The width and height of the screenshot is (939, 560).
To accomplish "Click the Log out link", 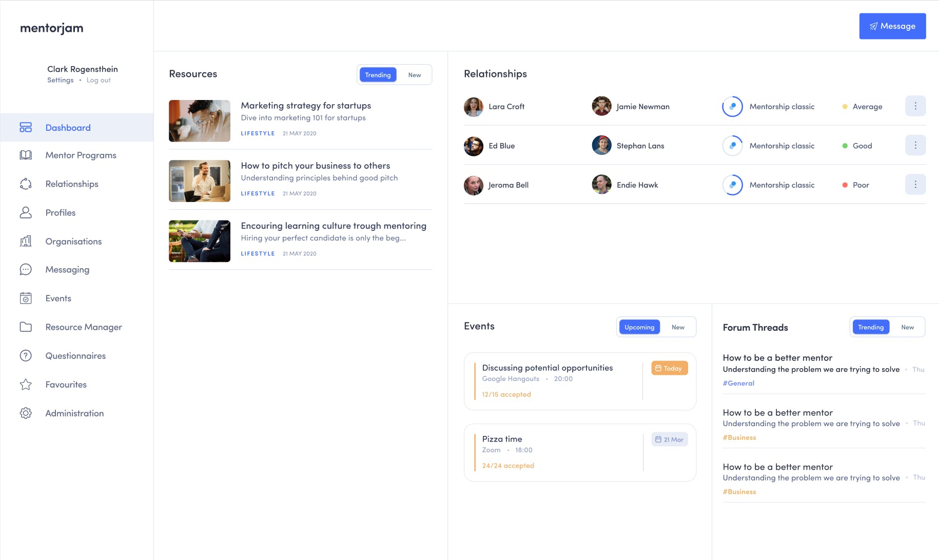I will pos(99,80).
